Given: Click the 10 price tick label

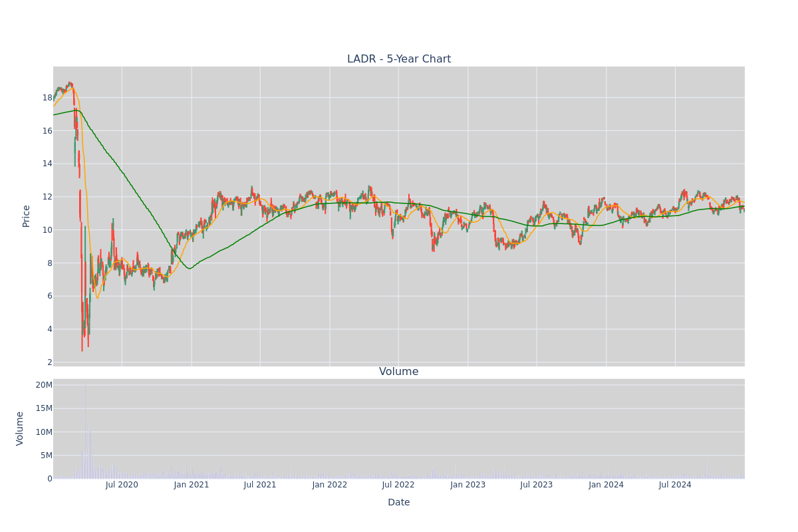Looking at the screenshot, I should (x=47, y=230).
